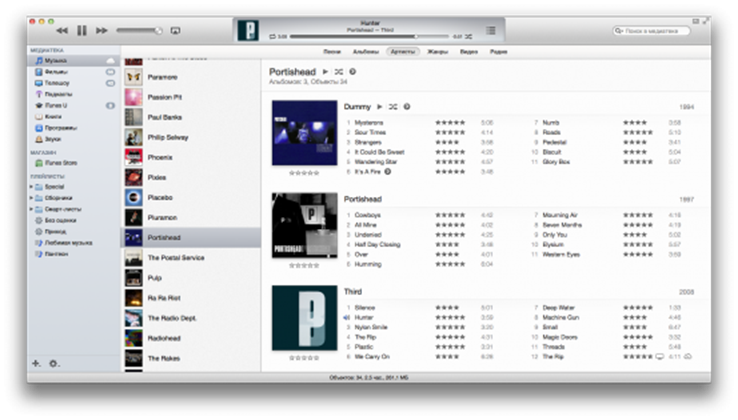
Task: Click the Third album cover
Action: [305, 318]
